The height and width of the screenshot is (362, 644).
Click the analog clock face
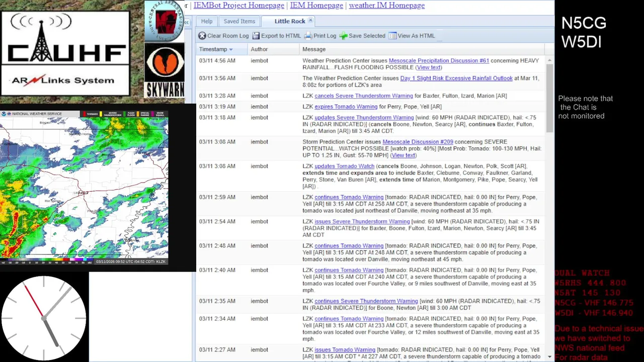point(44,317)
